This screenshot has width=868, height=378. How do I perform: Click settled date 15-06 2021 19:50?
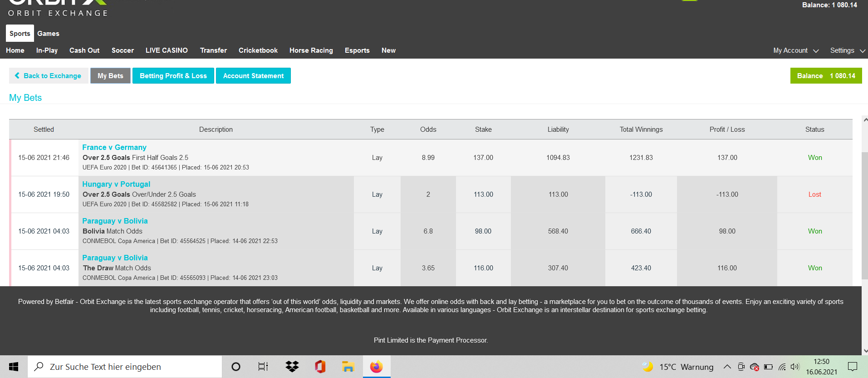(44, 194)
